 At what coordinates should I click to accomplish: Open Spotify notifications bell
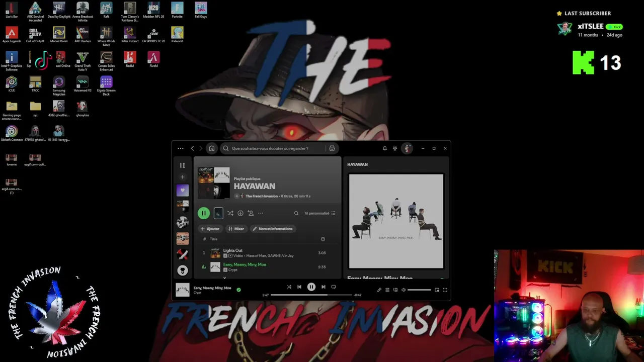click(385, 148)
